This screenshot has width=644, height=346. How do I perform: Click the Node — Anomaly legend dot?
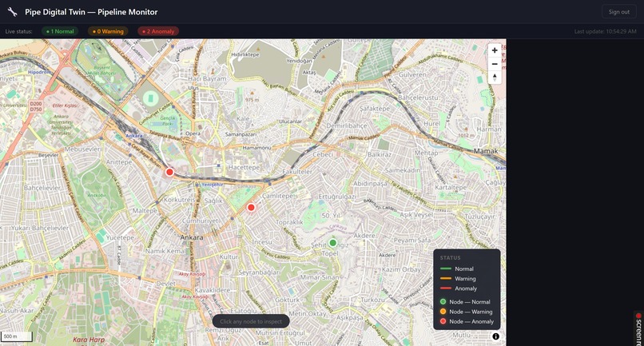443,321
